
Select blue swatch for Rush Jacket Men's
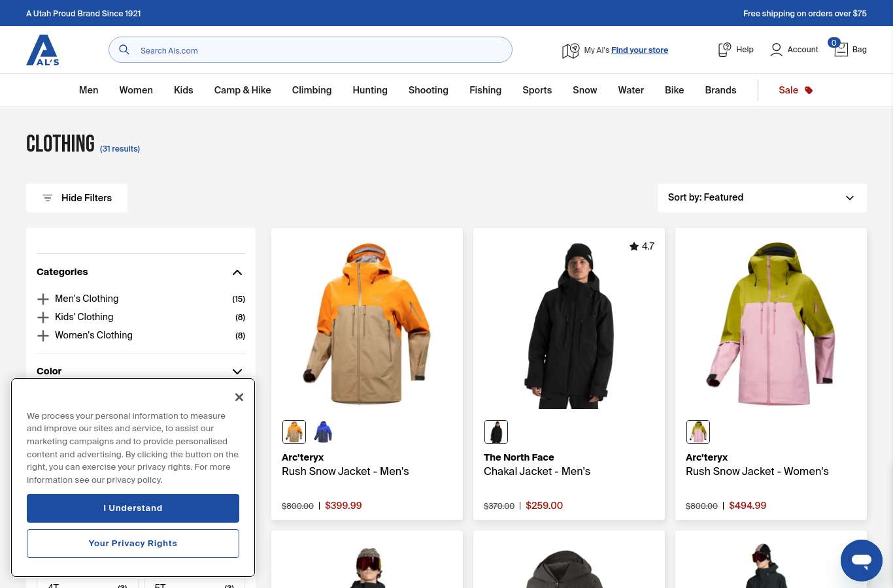click(323, 432)
